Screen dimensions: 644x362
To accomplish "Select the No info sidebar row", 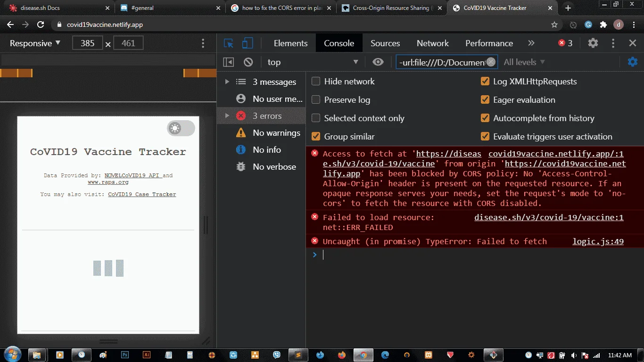I will tap(261, 150).
